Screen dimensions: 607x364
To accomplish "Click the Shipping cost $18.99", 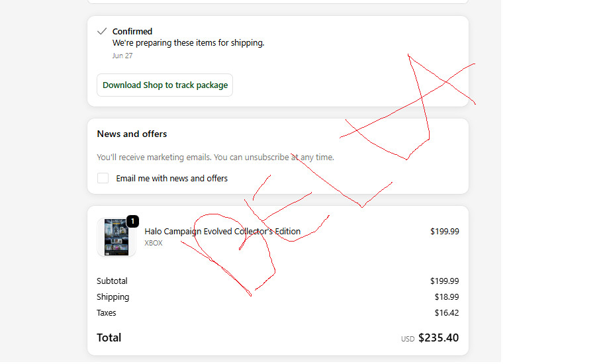I will tap(446, 297).
